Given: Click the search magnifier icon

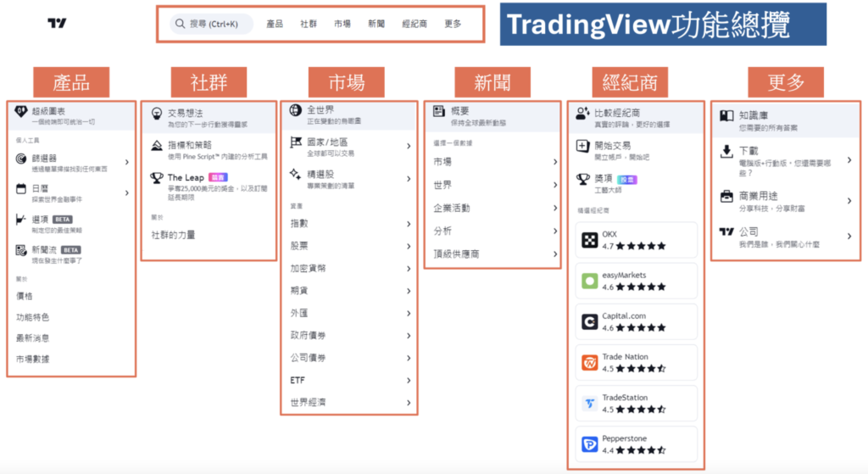Looking at the screenshot, I should coord(180,24).
